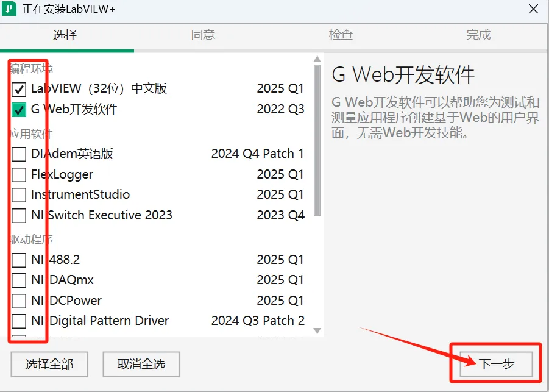
Task: Click the package list scrollbar thumb
Action: (317, 140)
